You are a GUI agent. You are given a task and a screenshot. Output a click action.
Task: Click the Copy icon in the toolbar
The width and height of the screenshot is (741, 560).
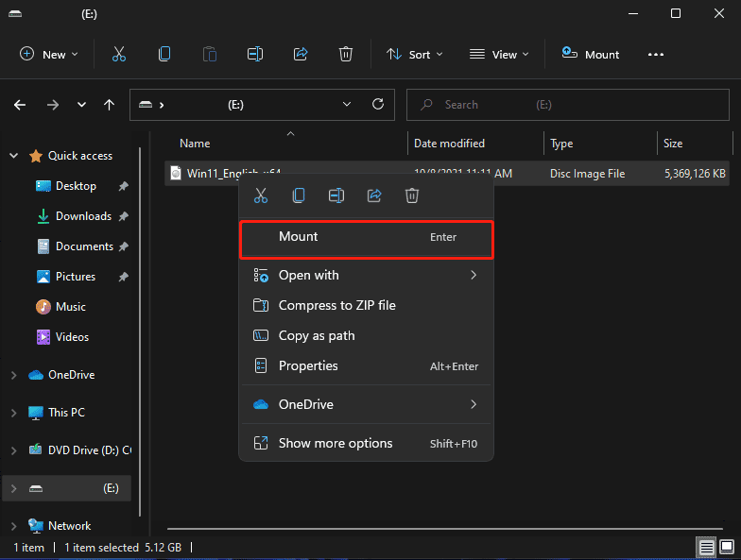(x=164, y=54)
